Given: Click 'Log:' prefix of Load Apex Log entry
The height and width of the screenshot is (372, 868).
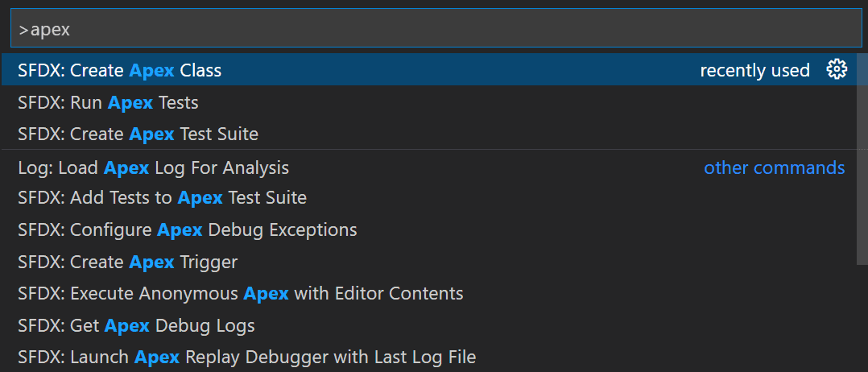Looking at the screenshot, I should (33, 167).
